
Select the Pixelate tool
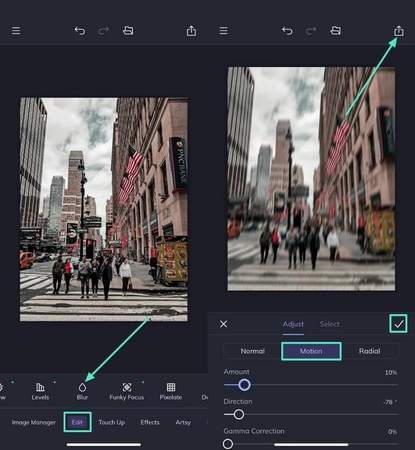[171, 391]
